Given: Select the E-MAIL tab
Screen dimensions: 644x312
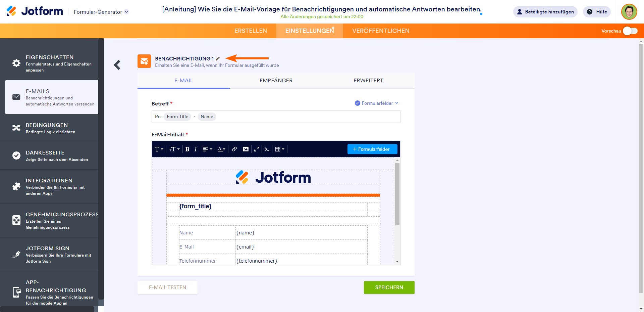Looking at the screenshot, I should click(x=184, y=81).
